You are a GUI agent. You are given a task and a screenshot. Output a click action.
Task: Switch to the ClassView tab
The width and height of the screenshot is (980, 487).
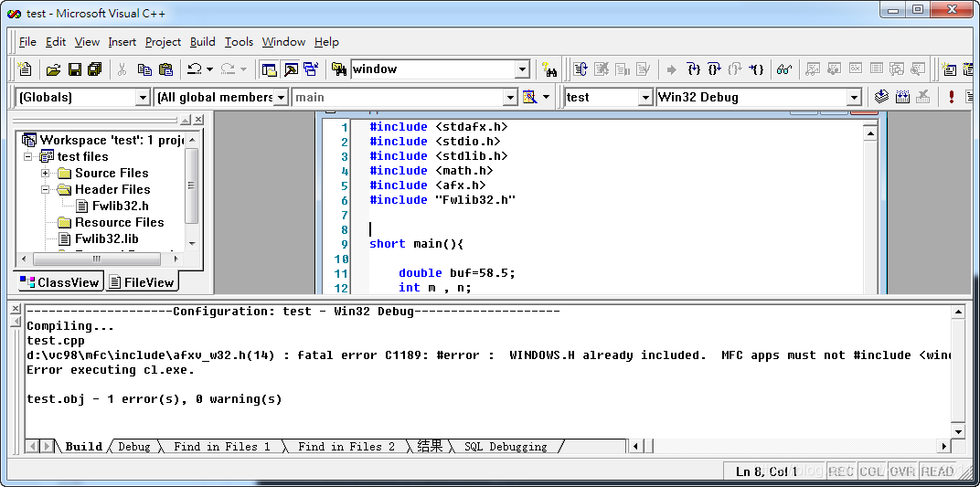[x=60, y=282]
